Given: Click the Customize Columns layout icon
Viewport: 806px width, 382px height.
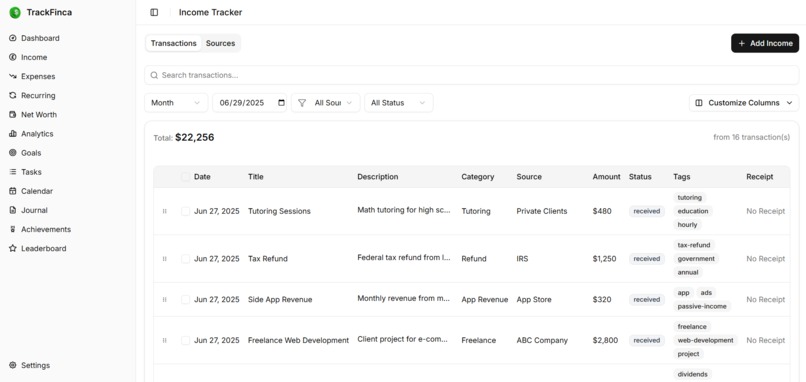Looking at the screenshot, I should pyautogui.click(x=699, y=103).
